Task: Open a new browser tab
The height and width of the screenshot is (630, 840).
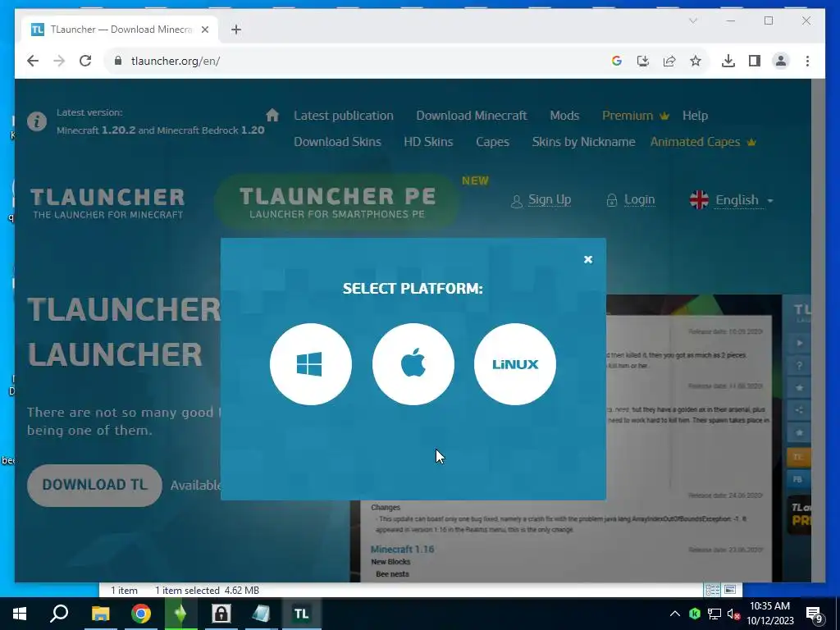Action: click(236, 30)
